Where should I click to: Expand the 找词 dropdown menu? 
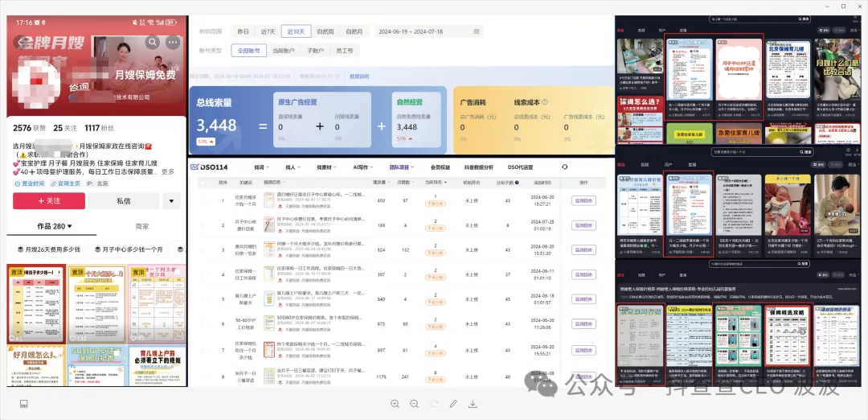260,167
